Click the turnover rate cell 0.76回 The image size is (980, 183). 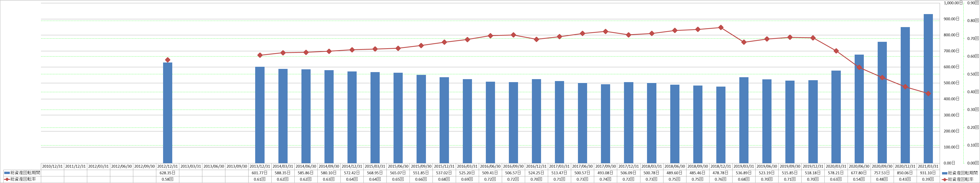[721, 179]
